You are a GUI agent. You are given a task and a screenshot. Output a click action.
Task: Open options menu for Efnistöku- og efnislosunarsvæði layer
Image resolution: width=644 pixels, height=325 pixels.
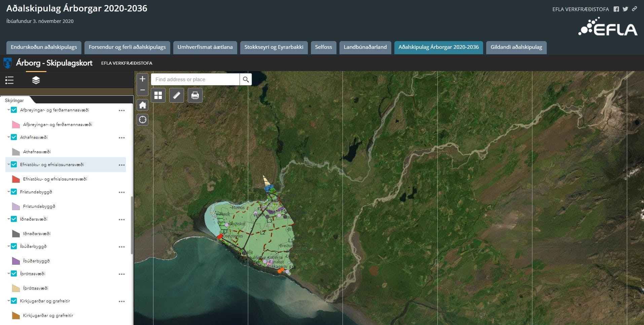point(121,165)
